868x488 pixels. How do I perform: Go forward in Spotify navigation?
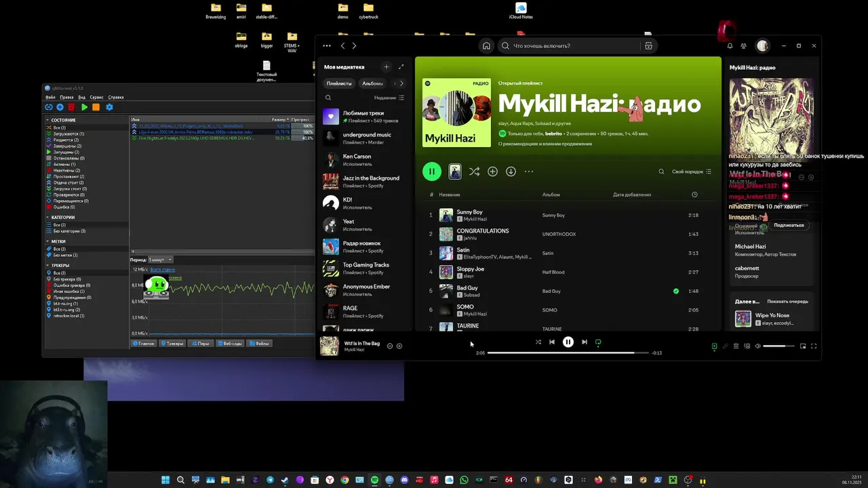click(354, 46)
